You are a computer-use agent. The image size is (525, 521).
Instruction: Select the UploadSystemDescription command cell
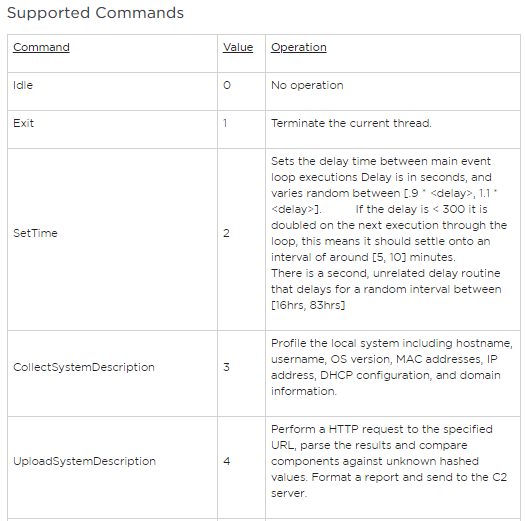112,467
